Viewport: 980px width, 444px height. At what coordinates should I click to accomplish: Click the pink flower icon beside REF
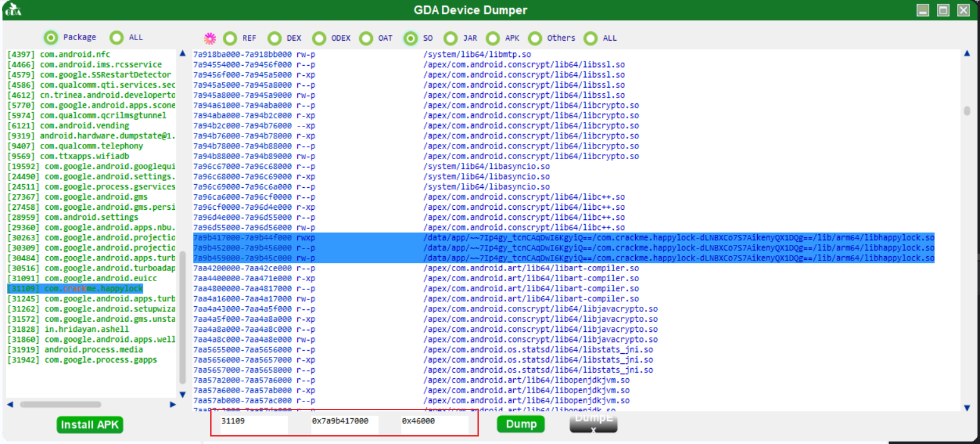(x=210, y=38)
